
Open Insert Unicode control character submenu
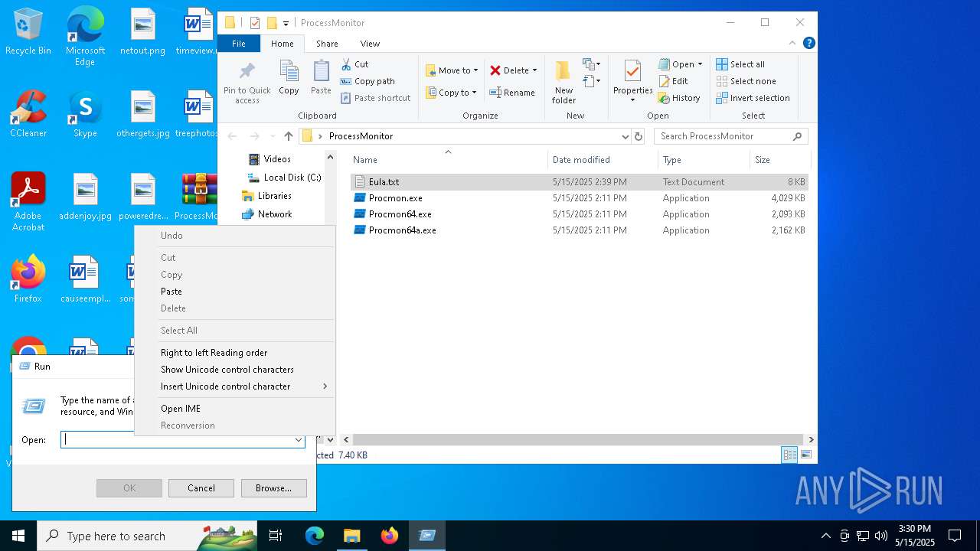[234, 386]
